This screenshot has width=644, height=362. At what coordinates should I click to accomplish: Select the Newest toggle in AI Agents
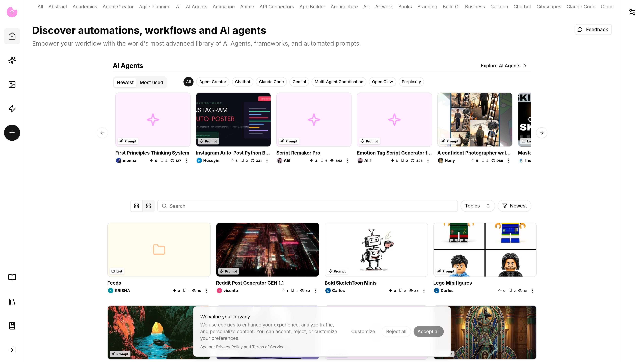[125, 82]
